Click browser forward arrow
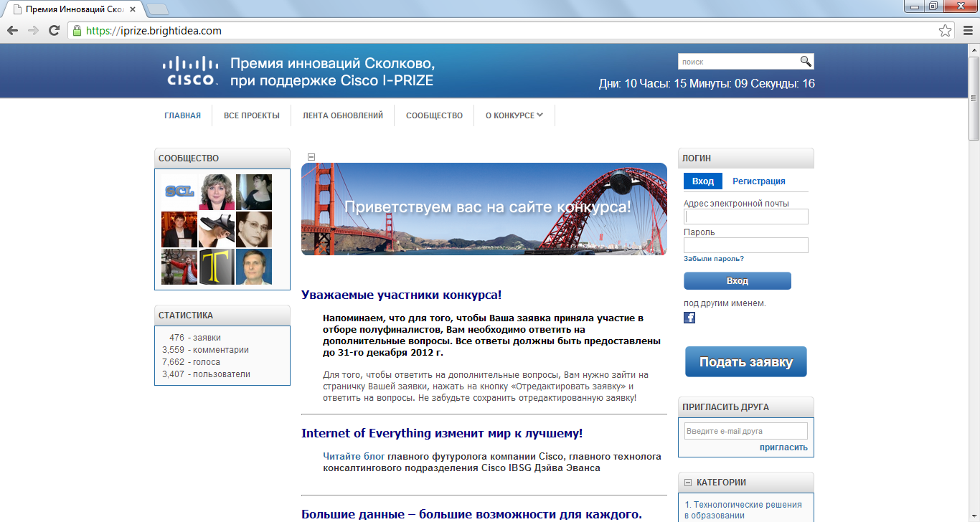 coord(33,31)
